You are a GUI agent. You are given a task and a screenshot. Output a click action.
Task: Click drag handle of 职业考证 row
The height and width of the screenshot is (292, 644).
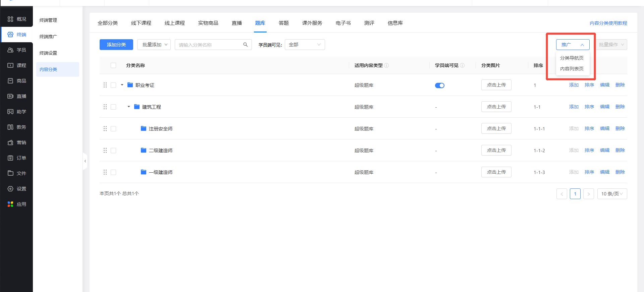(105, 85)
